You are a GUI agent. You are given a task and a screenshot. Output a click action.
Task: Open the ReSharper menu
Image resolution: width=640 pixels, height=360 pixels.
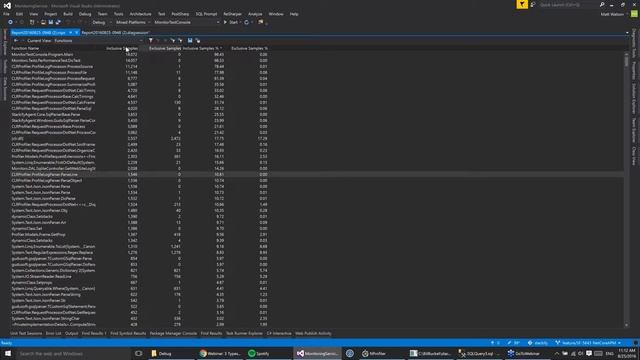coord(232,14)
